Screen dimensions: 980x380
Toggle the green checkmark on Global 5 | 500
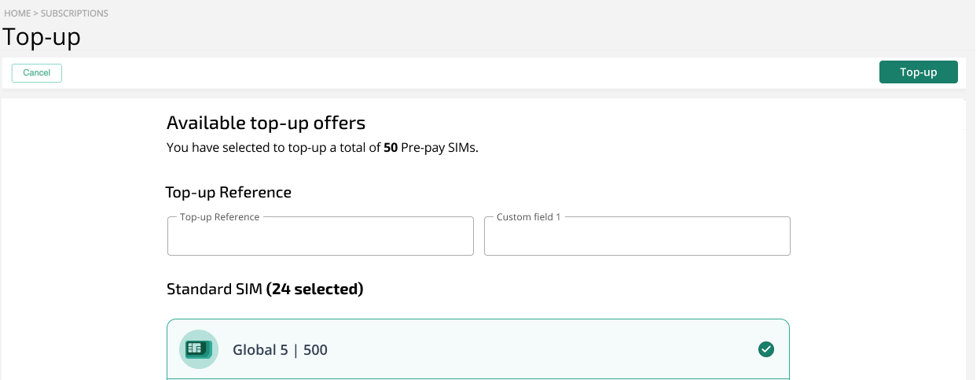[766, 349]
